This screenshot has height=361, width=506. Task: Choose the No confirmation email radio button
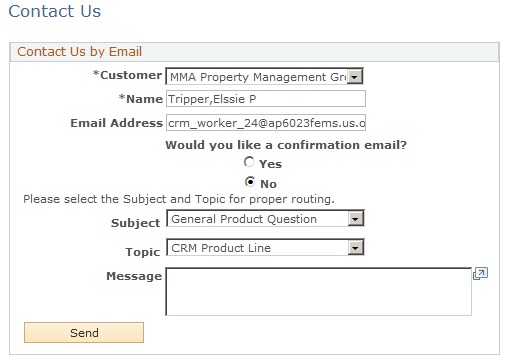(x=250, y=182)
